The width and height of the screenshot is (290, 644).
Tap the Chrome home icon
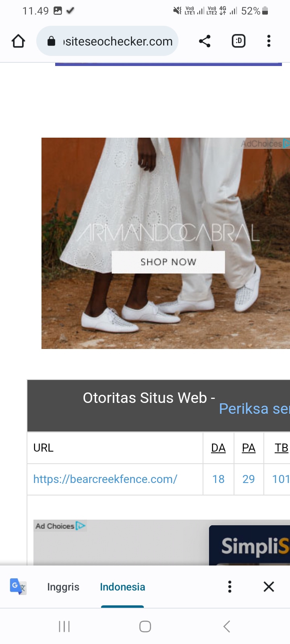pyautogui.click(x=19, y=41)
